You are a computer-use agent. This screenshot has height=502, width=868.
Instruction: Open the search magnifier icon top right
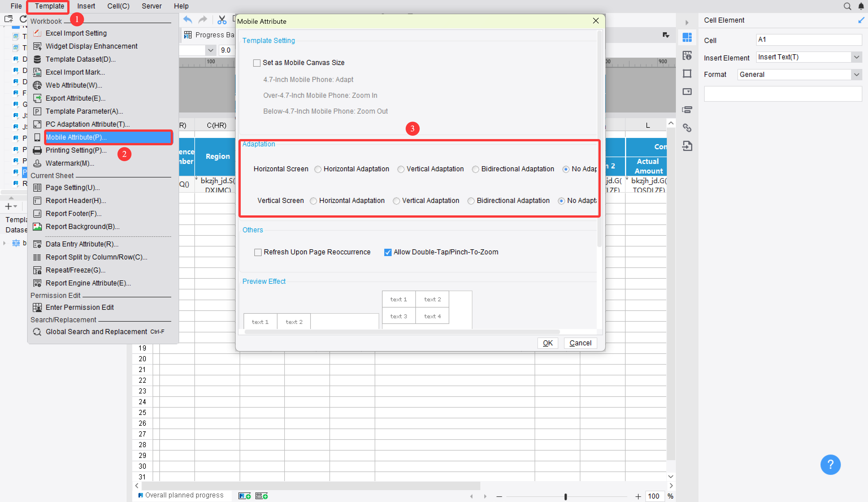pyautogui.click(x=847, y=6)
